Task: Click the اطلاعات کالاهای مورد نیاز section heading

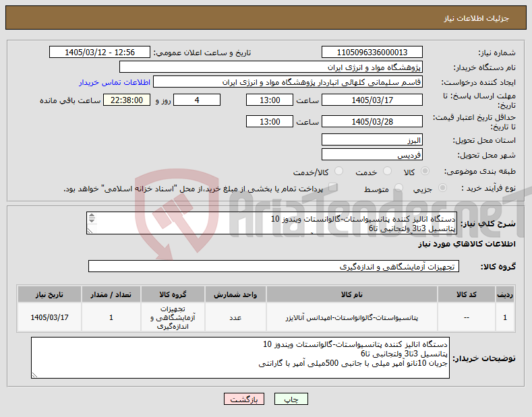Action: point(467,244)
